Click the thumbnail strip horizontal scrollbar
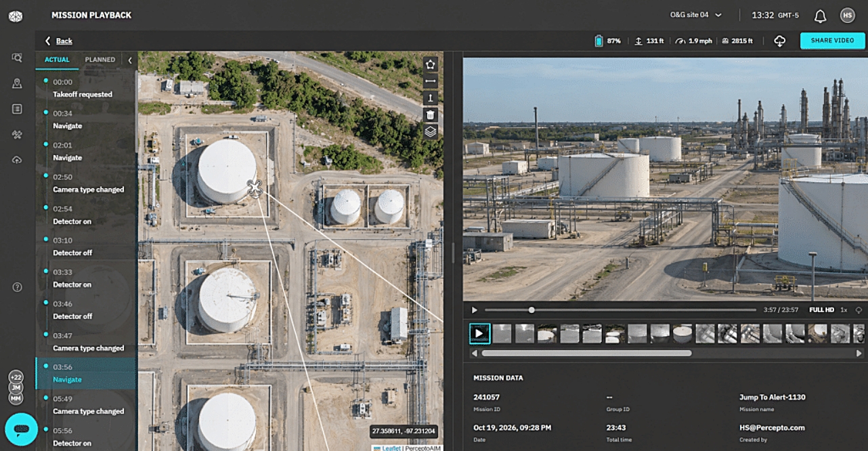 pos(586,353)
